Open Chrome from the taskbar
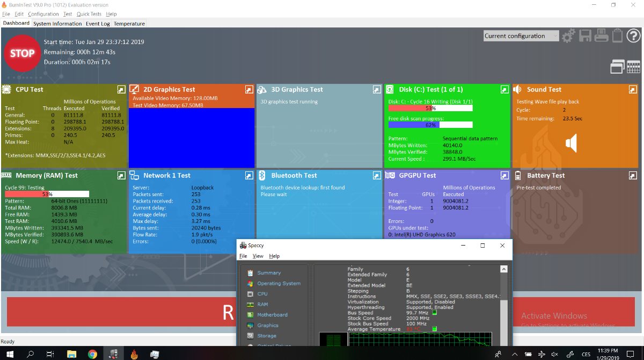Viewport: 644px width, 360px height. click(x=92, y=354)
